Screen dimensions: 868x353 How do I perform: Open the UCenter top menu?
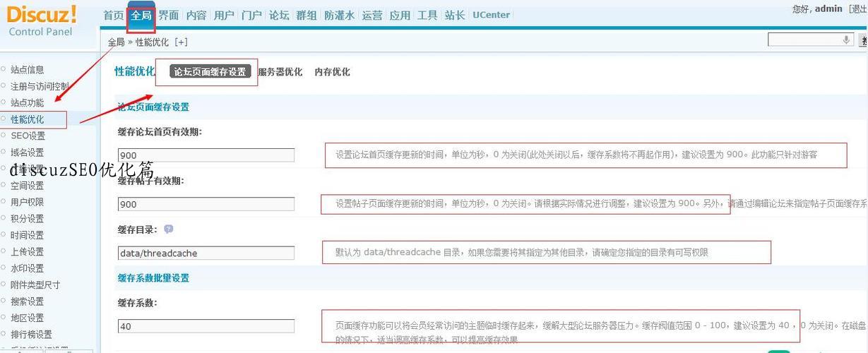(x=491, y=15)
